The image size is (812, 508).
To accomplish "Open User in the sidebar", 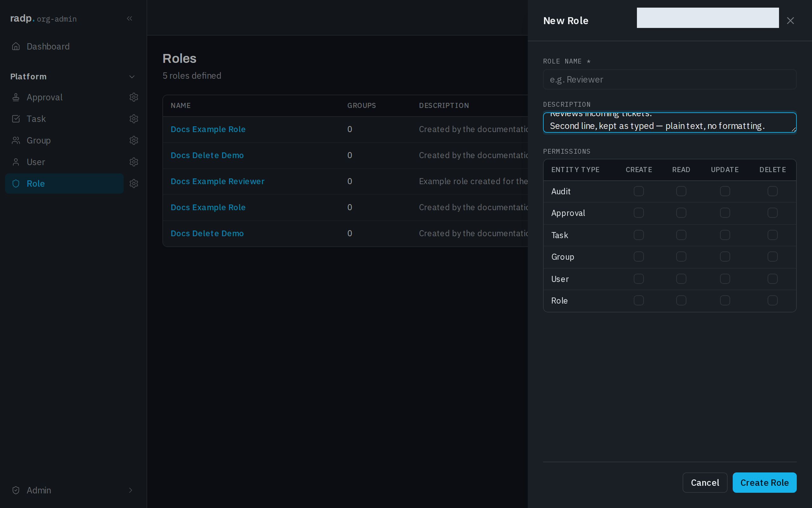I will click(64, 162).
